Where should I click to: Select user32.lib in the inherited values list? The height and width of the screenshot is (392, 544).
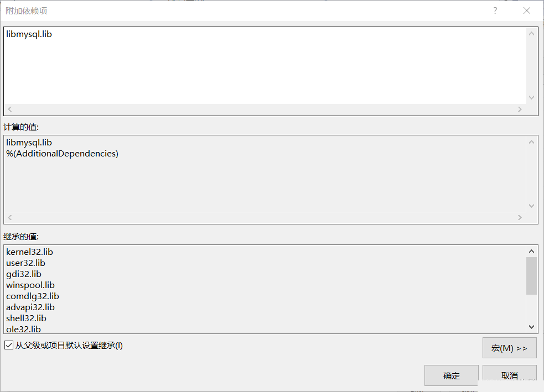pos(25,263)
